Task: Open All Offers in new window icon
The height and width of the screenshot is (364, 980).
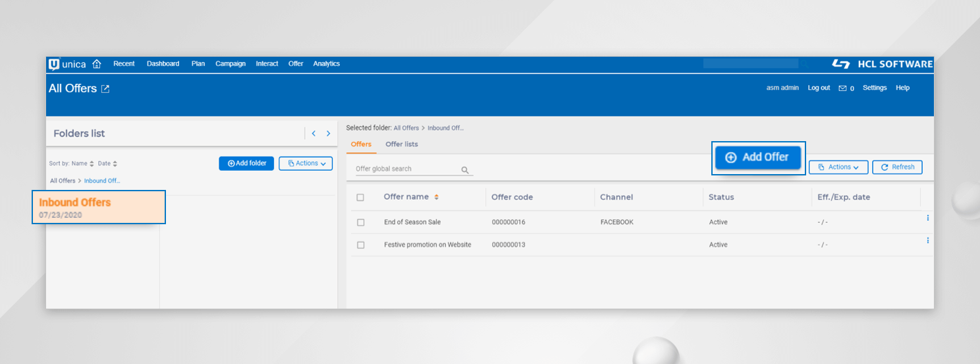Action: [x=105, y=88]
